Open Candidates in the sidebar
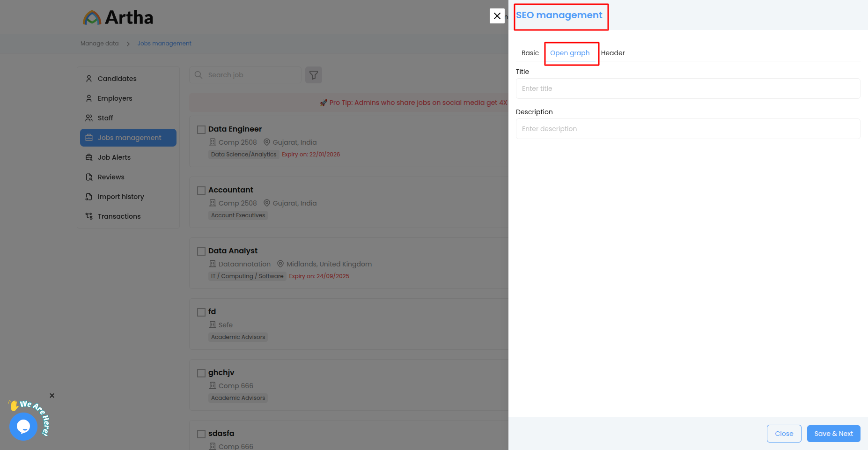This screenshot has height=450, width=868. pos(117,79)
